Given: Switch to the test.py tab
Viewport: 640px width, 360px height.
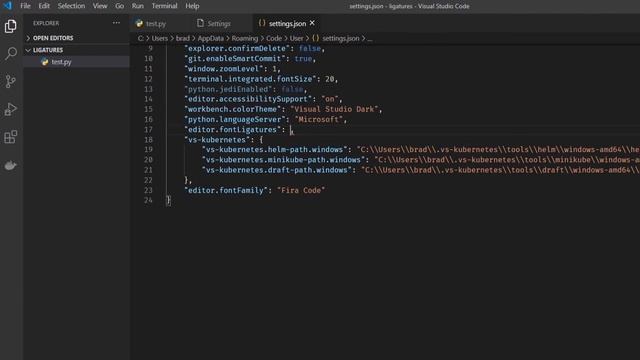Looking at the screenshot, I should (x=156, y=24).
